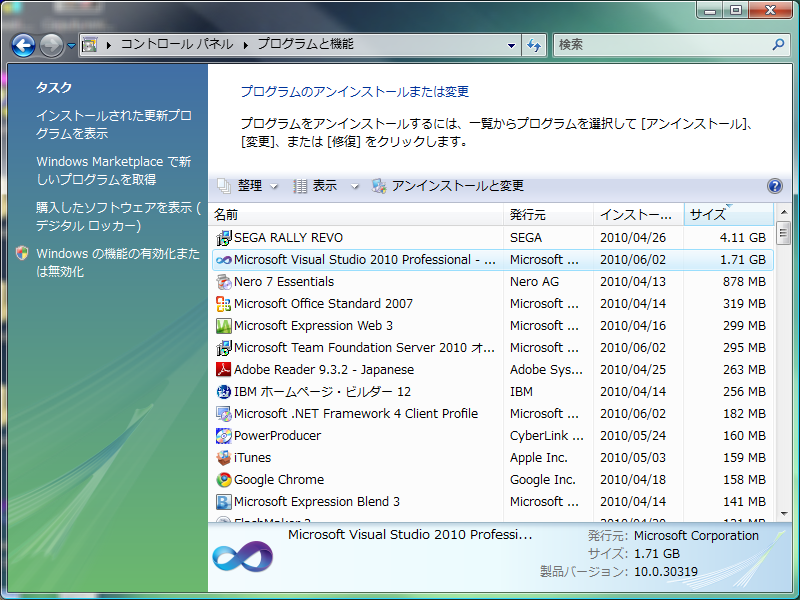The width and height of the screenshot is (800, 600).
Task: Click the Microsoft Expression Web 3 icon
Action: [223, 326]
